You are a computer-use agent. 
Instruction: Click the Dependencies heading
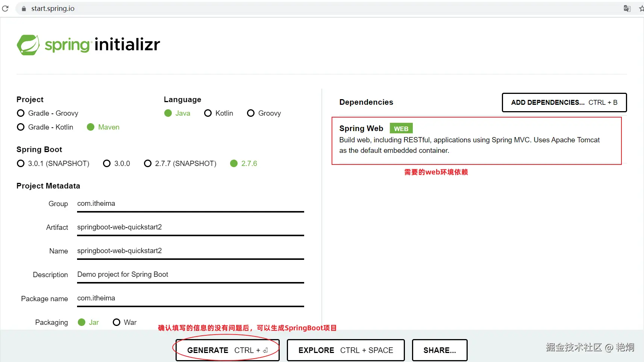pos(366,102)
